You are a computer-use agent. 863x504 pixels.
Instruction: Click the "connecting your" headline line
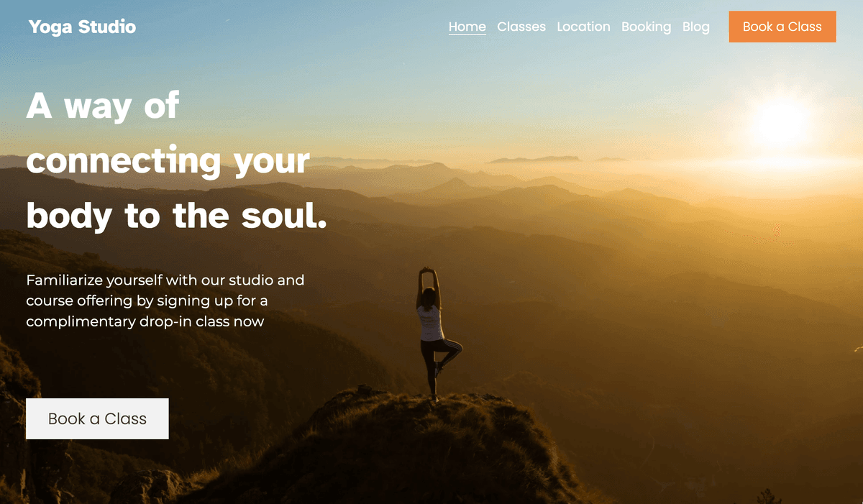point(168,161)
